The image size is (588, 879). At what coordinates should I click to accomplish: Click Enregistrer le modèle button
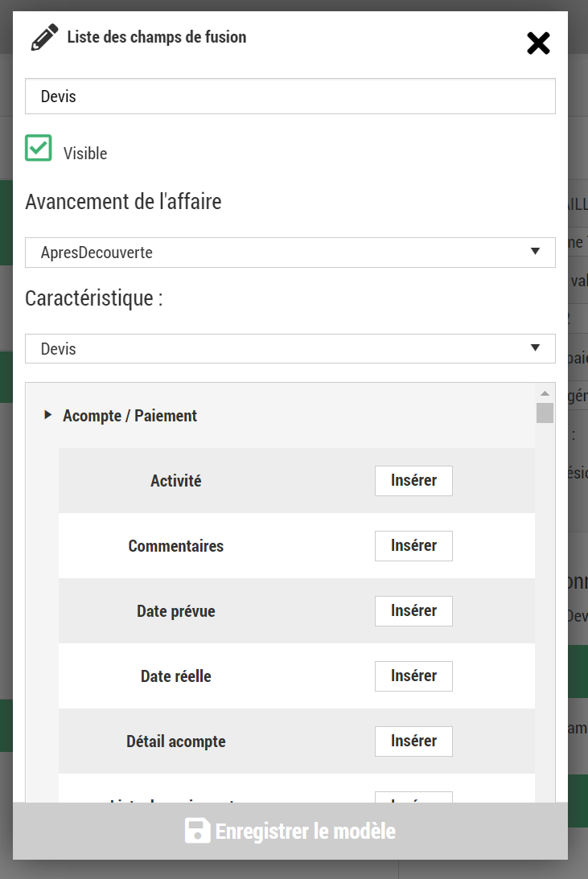click(x=290, y=831)
